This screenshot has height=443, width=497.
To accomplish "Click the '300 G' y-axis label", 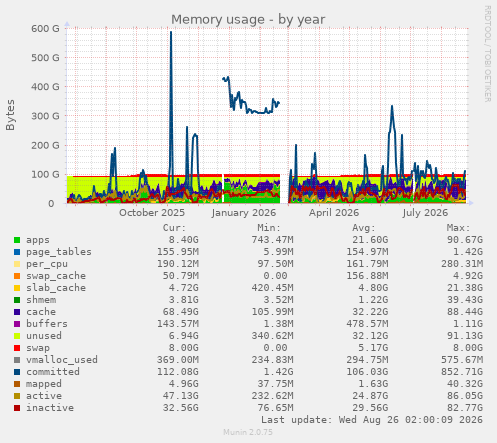I will [45, 116].
